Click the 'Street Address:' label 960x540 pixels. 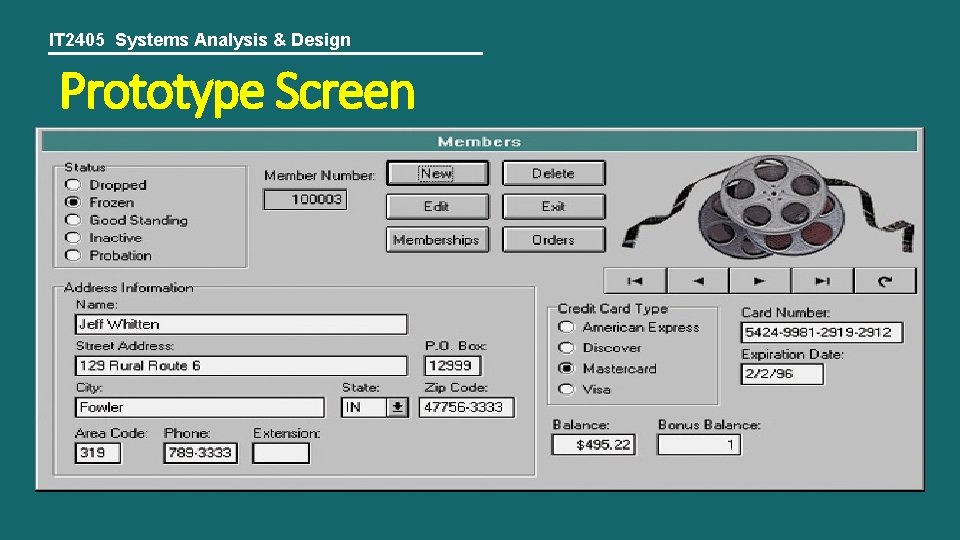coord(125,346)
